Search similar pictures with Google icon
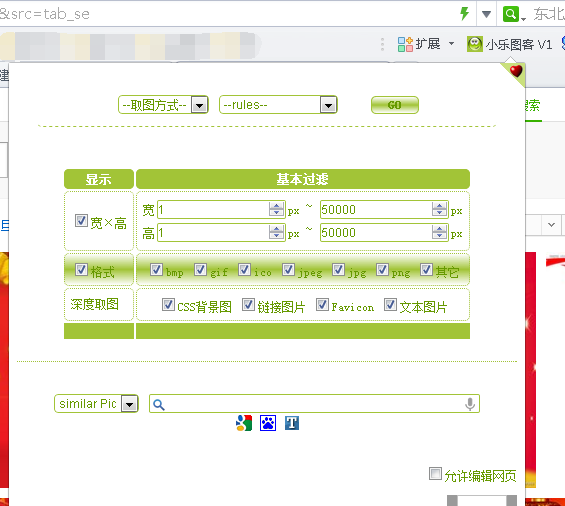This screenshot has width=565, height=506. coord(244,423)
